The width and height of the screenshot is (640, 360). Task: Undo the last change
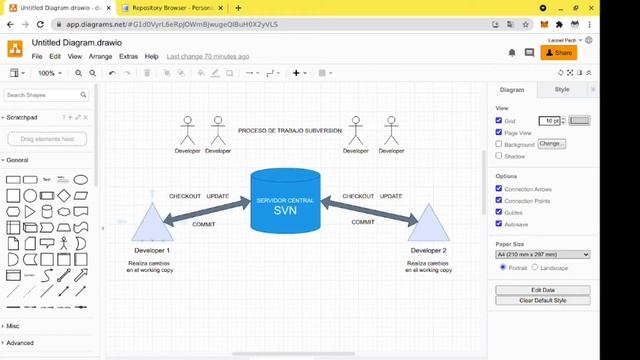click(x=112, y=73)
